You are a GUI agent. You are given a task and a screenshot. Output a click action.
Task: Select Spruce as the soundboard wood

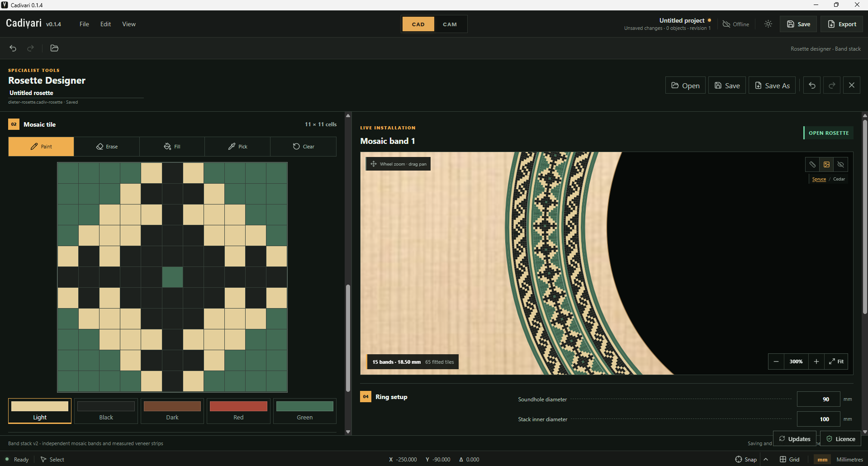tap(819, 179)
